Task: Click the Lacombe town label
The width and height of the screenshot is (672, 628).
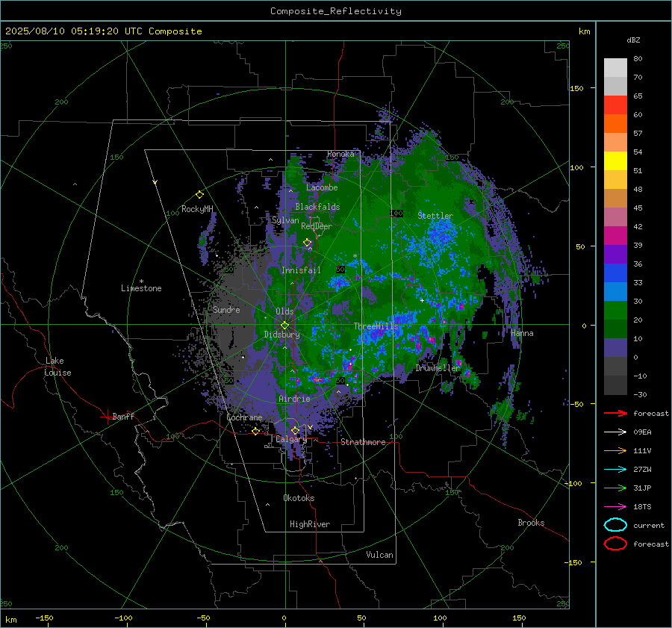Action: (322, 187)
